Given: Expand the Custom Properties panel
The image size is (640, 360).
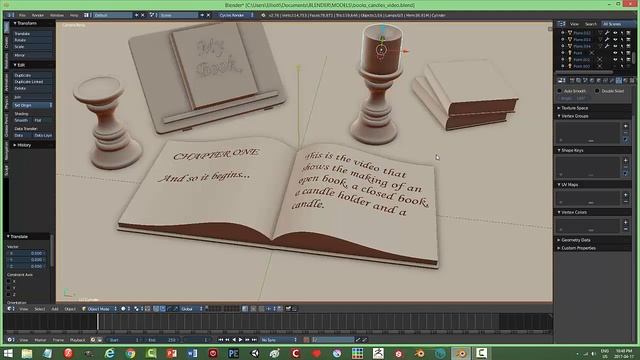Looking at the screenshot, I should (559, 248).
